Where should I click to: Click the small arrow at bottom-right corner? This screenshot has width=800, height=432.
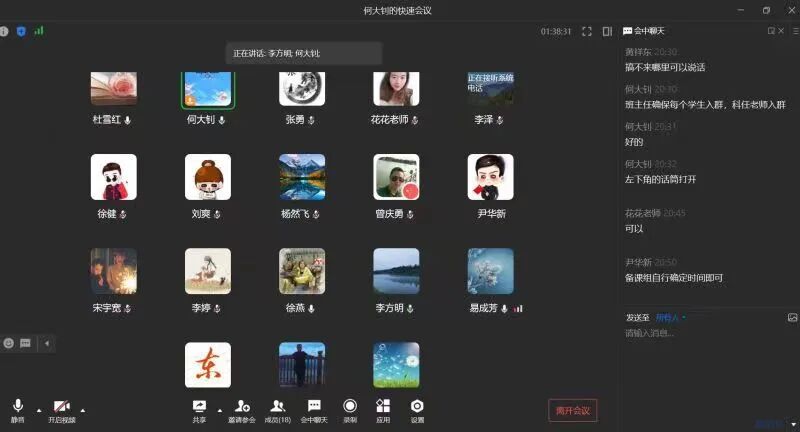(x=794, y=424)
